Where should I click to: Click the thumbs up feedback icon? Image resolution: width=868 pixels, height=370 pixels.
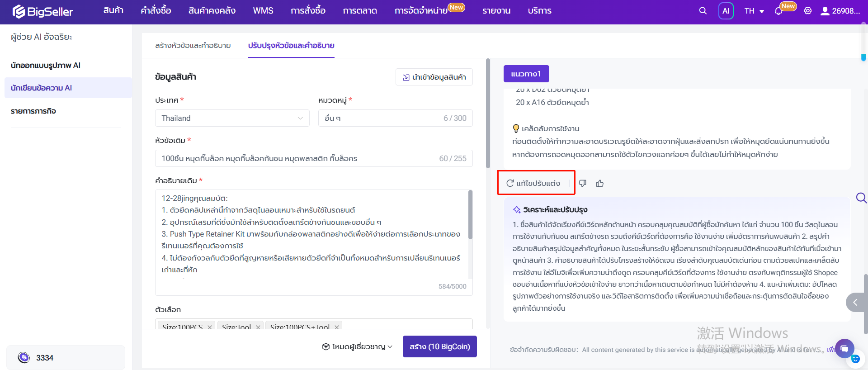(600, 183)
